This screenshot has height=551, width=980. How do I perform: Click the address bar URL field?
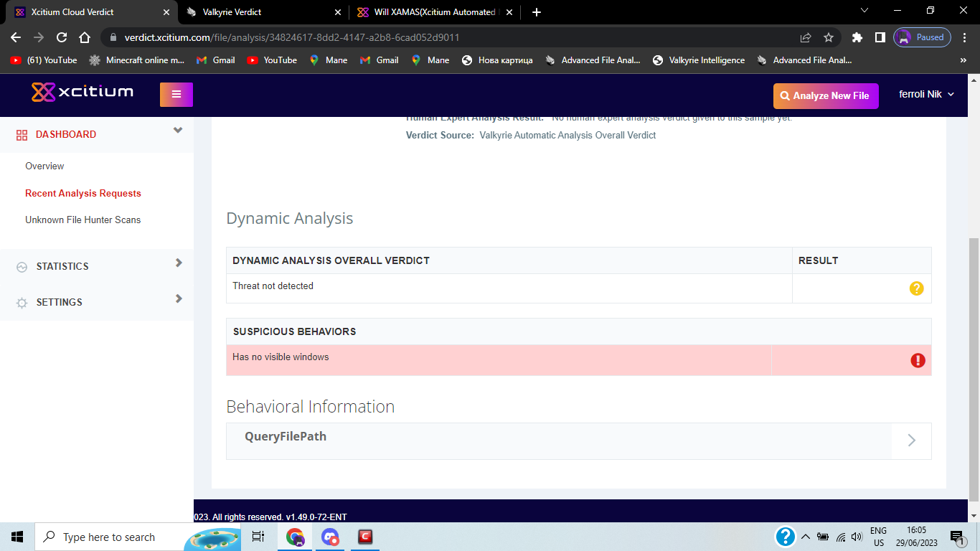(x=459, y=37)
